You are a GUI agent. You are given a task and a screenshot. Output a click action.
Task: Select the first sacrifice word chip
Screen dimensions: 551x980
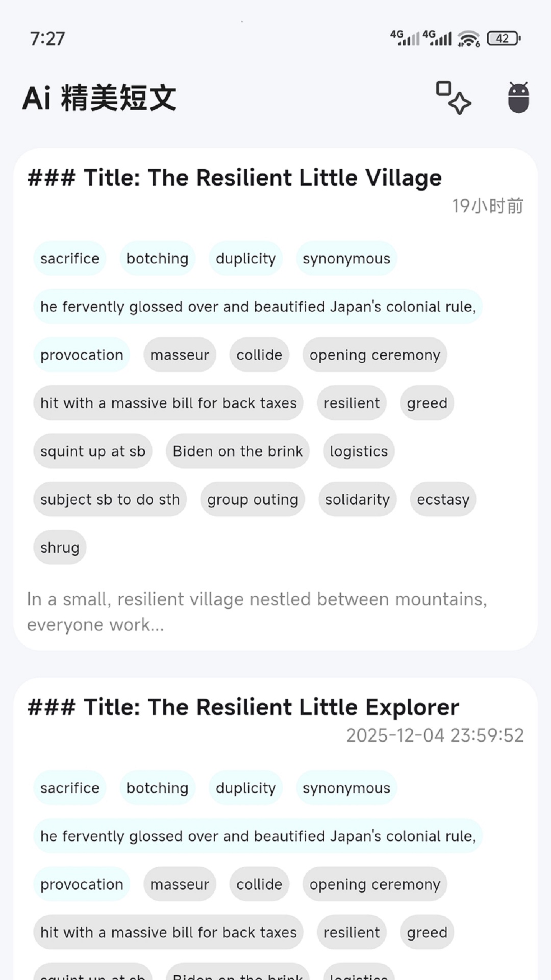(70, 259)
